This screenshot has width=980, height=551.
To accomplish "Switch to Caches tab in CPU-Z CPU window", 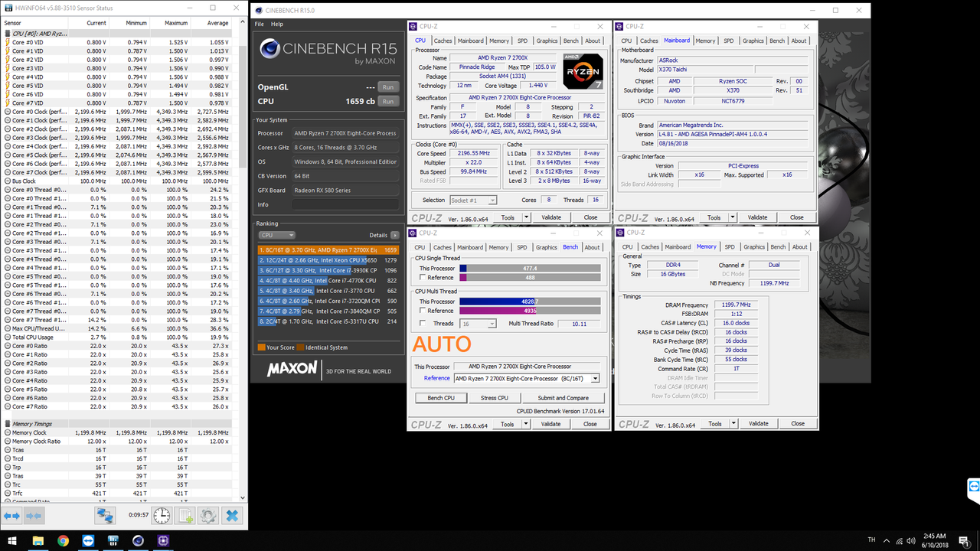I will point(443,41).
